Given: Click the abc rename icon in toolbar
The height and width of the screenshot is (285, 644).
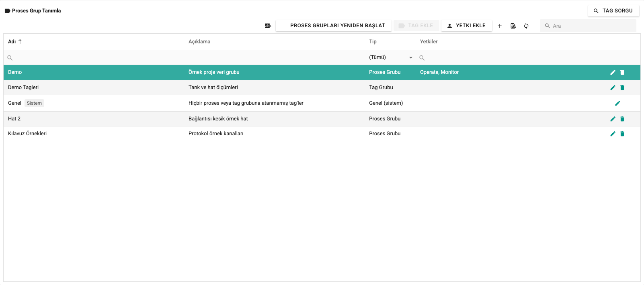Looking at the screenshot, I should [x=268, y=26].
